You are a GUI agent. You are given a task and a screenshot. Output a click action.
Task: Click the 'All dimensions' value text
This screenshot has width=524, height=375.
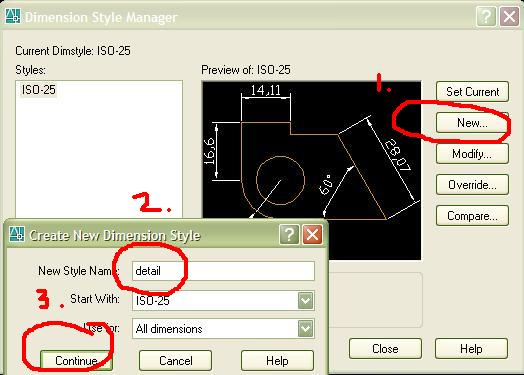coord(169,329)
